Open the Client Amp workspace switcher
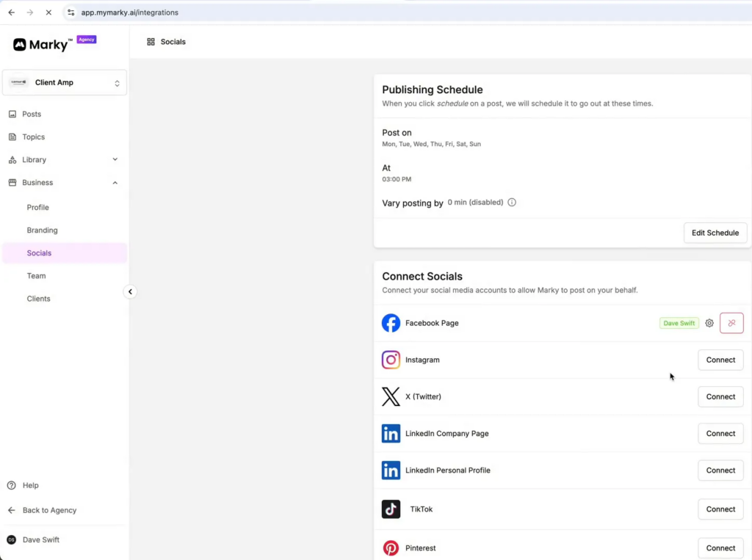The image size is (752, 560). (65, 82)
